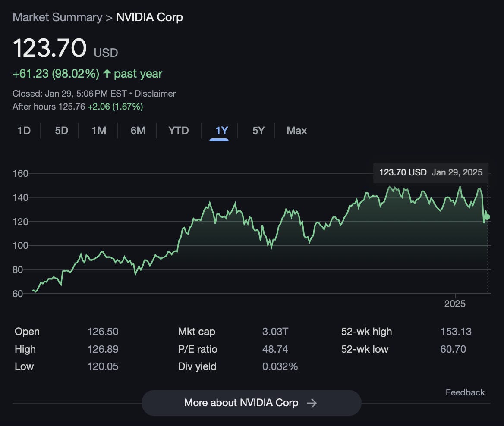Click the 2025 x-axis label
This screenshot has height=426, width=504.
(455, 304)
